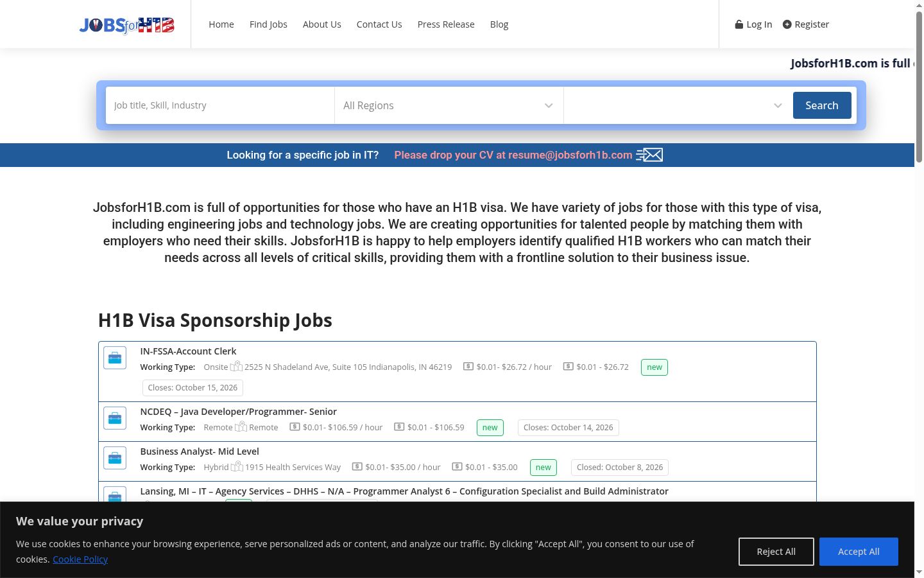924x578 pixels.
Task: Click money icon before $0.01 - $35.00
Action: (457, 467)
